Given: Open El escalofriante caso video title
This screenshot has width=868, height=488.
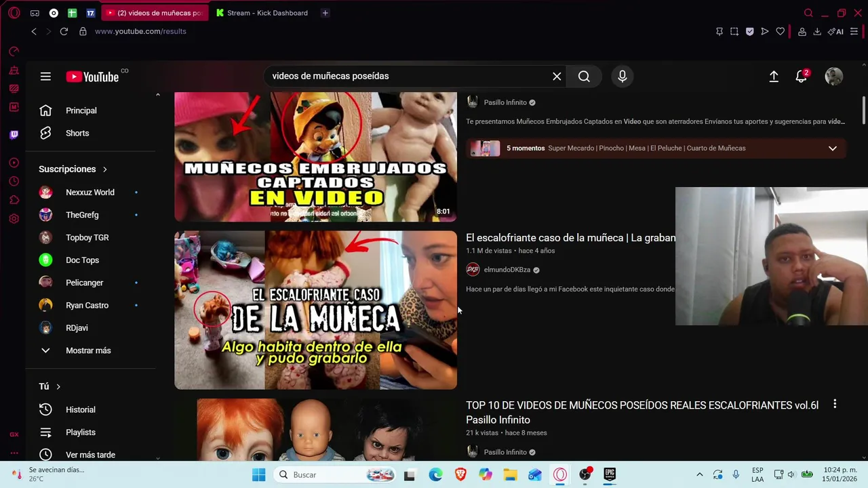Looking at the screenshot, I should pos(570,238).
